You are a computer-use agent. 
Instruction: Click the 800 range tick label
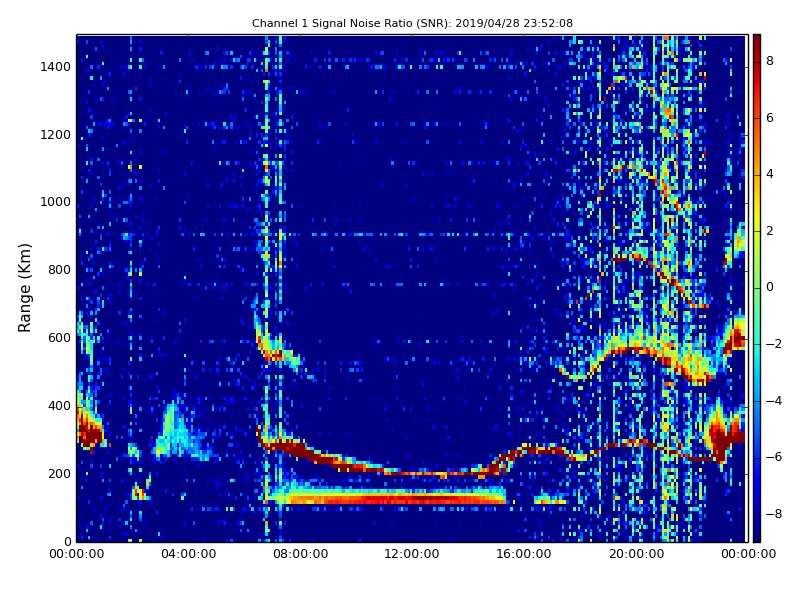click(59, 270)
